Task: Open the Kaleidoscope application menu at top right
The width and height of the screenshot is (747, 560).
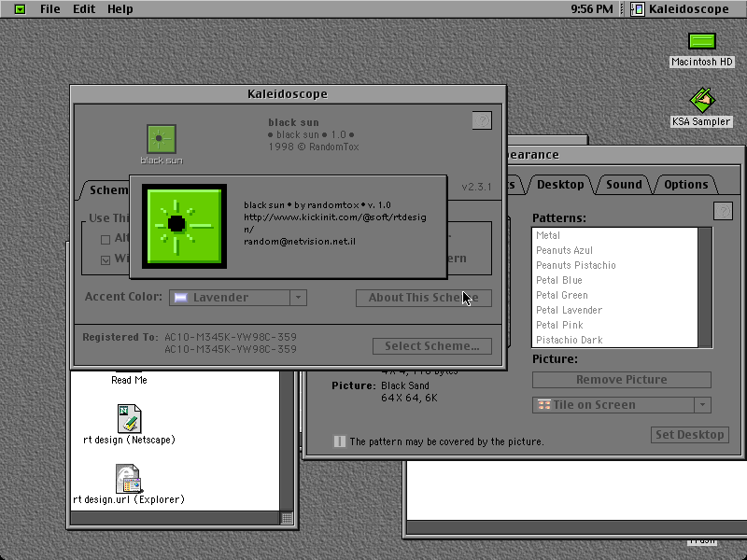Action: pyautogui.click(x=681, y=9)
